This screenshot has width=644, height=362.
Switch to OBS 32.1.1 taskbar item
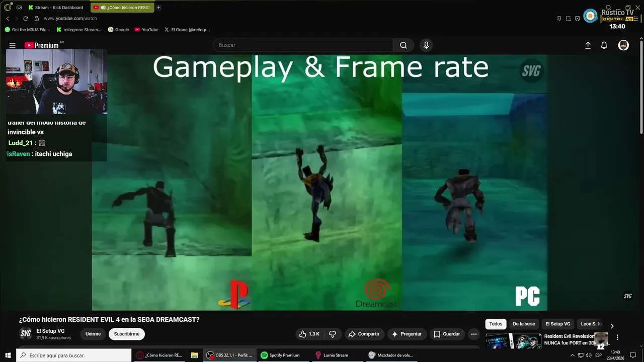230,355
